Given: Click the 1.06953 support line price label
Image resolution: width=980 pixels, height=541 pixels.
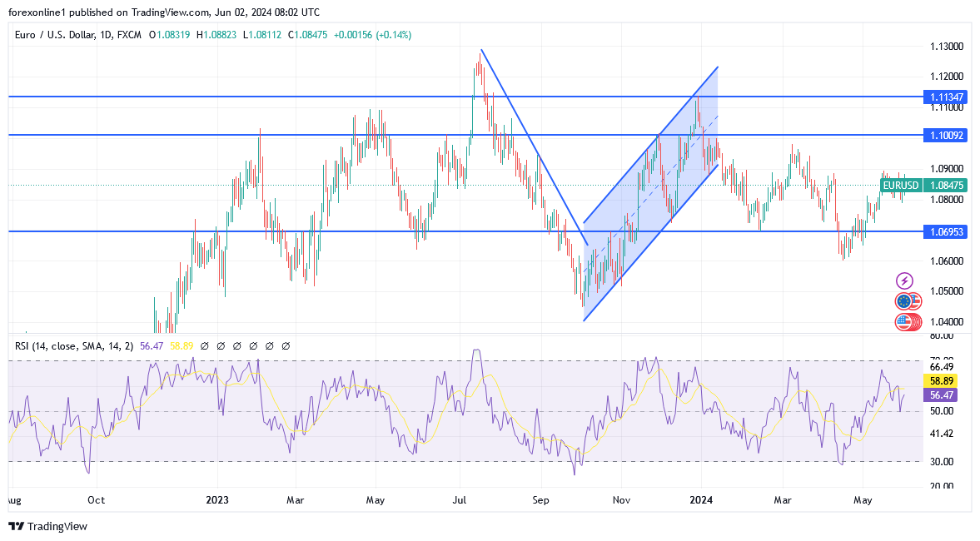Looking at the screenshot, I should click(x=946, y=231).
